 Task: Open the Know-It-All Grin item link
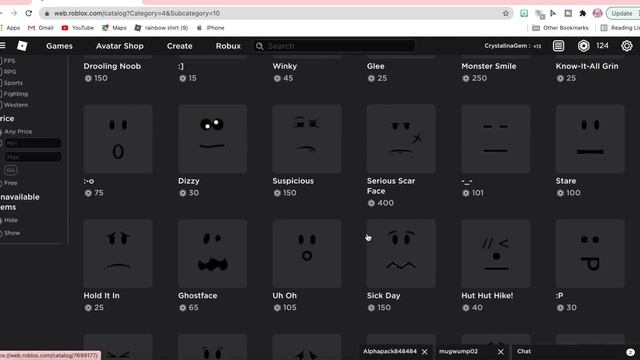[587, 66]
